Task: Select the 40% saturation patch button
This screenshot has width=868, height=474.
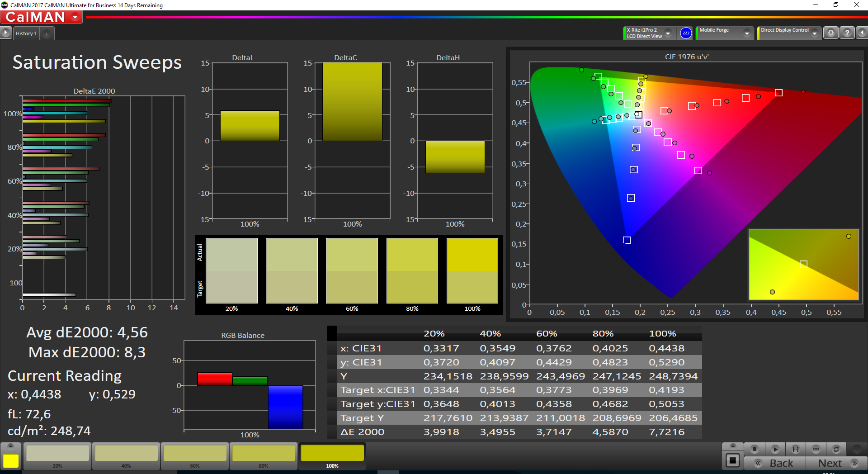Action: [x=126, y=456]
